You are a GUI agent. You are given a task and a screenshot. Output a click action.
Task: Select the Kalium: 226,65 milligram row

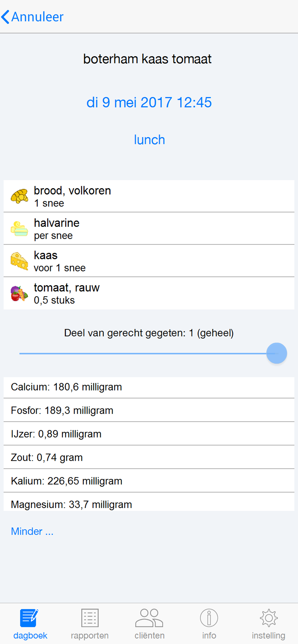(149, 481)
